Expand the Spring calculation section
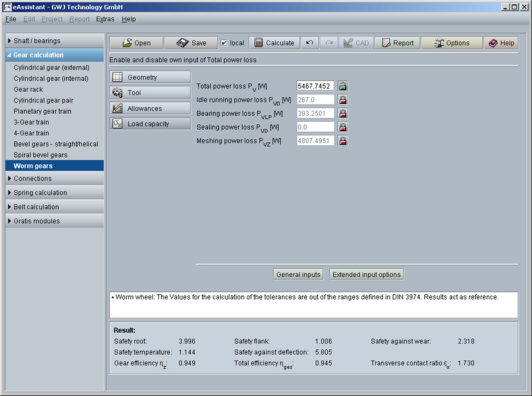532x396 pixels. 55,193
